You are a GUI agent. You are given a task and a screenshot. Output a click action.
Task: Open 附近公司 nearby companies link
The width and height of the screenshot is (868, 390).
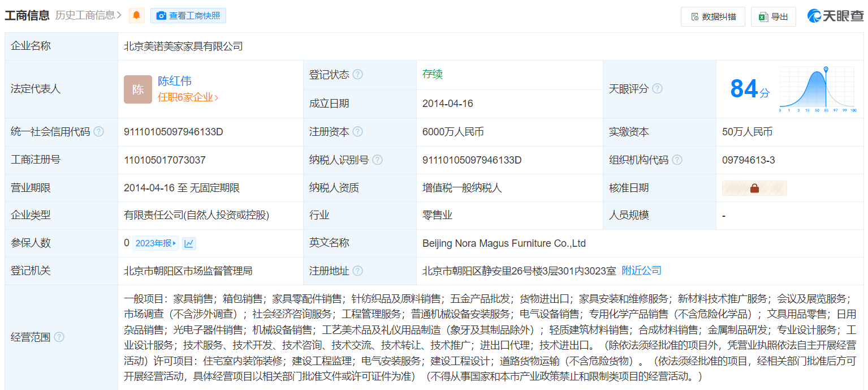click(642, 271)
